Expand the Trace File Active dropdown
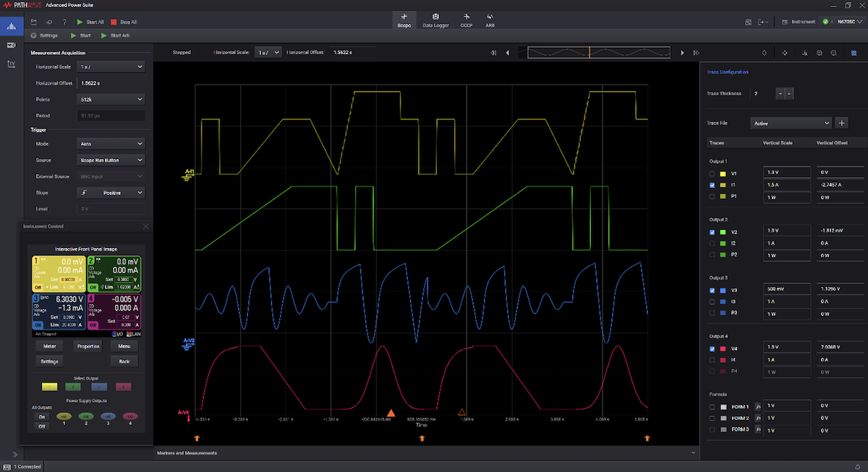 click(x=791, y=124)
